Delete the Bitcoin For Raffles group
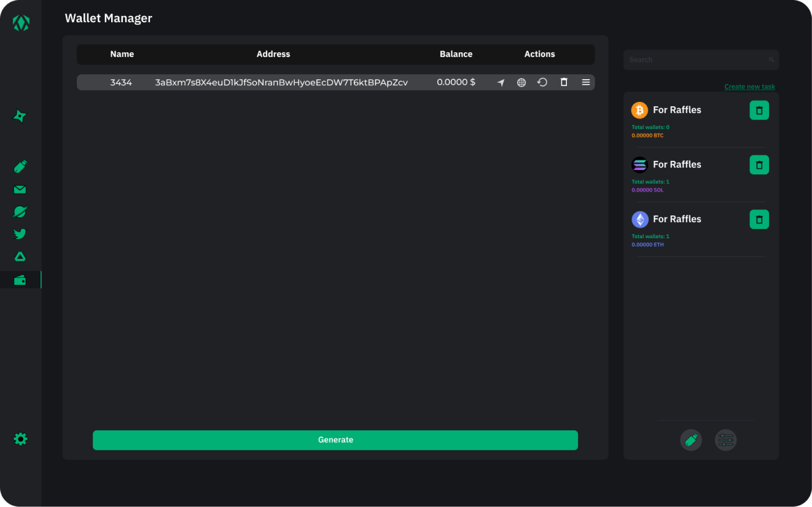 coord(759,110)
